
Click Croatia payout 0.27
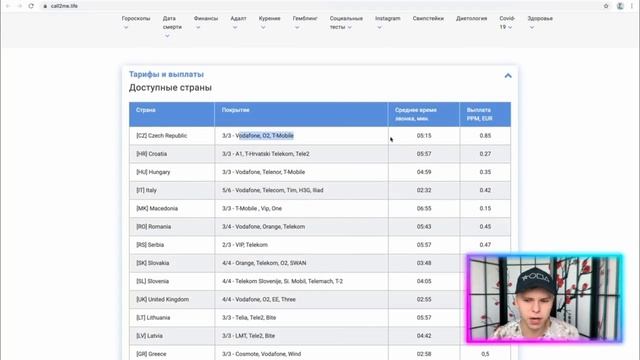pos(485,154)
